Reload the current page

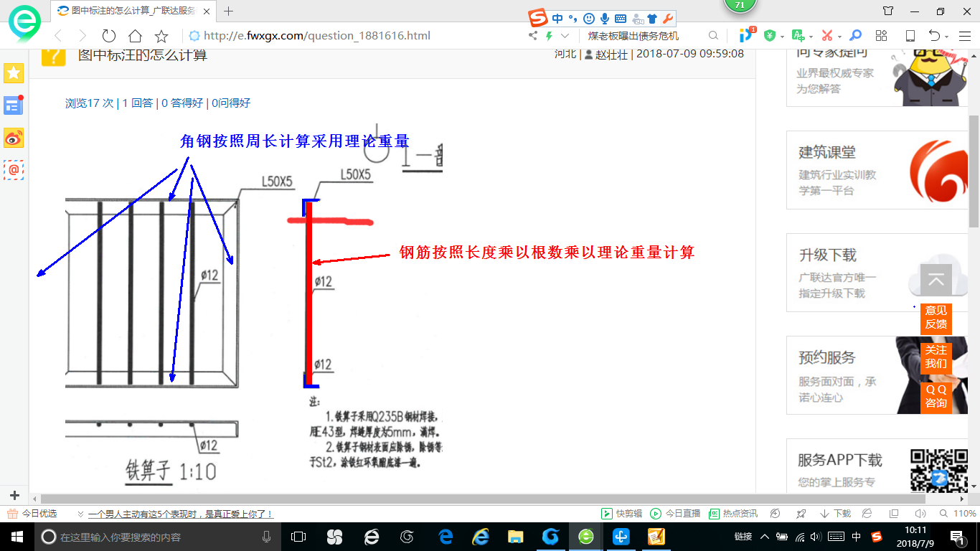click(x=109, y=36)
